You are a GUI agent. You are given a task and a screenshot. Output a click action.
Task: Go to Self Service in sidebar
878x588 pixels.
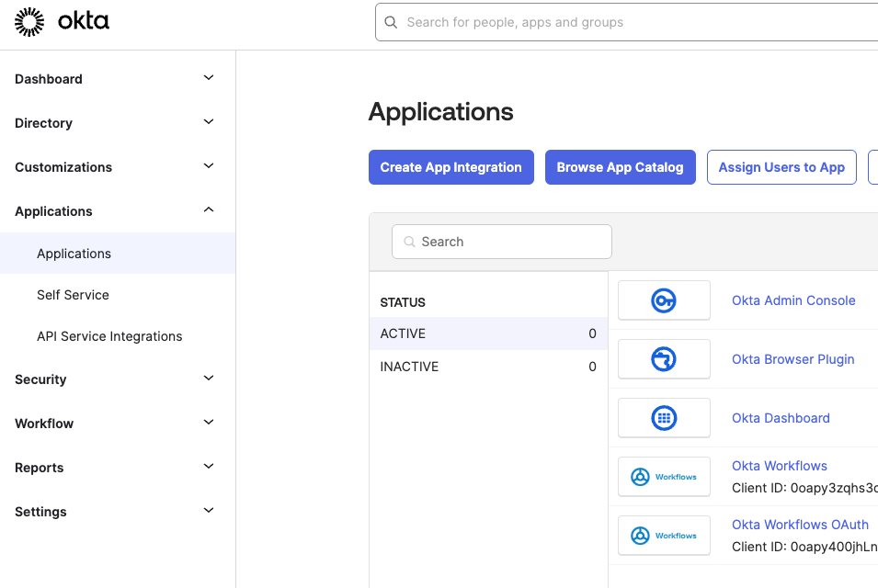(73, 295)
